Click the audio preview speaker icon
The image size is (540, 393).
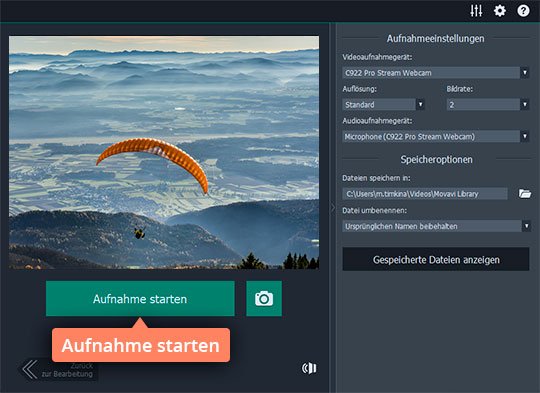tap(309, 368)
